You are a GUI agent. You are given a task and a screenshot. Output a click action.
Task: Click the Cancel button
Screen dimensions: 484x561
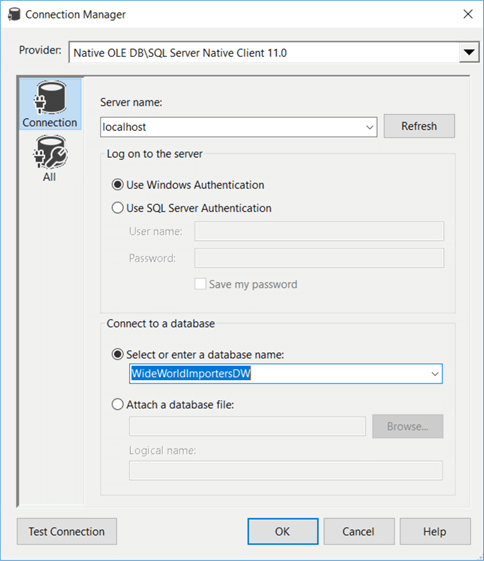point(359,532)
